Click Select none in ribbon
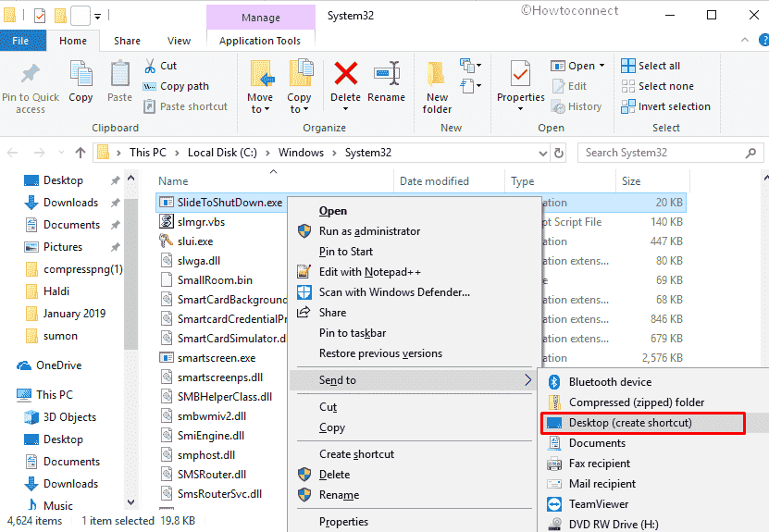Screen dimensions: 769x532 [x=657, y=86]
